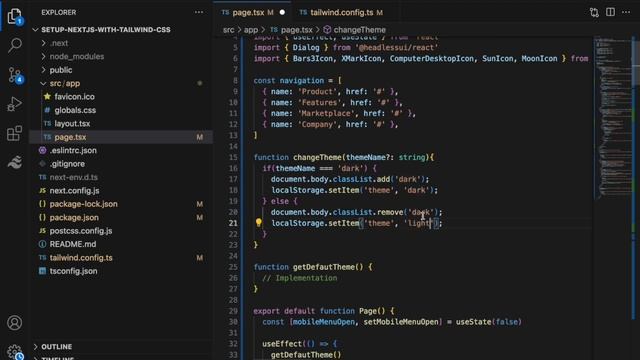Click 'changeTheme' function name on line 15

[317, 157]
